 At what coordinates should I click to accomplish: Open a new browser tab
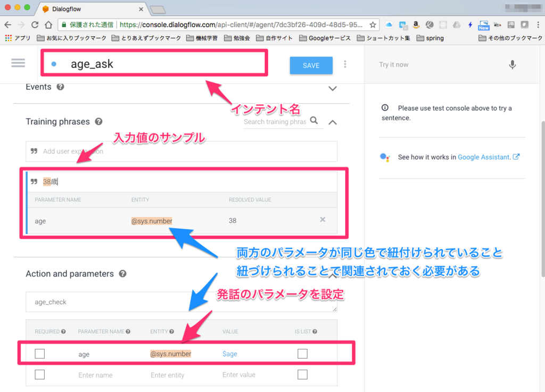pyautogui.click(x=158, y=10)
